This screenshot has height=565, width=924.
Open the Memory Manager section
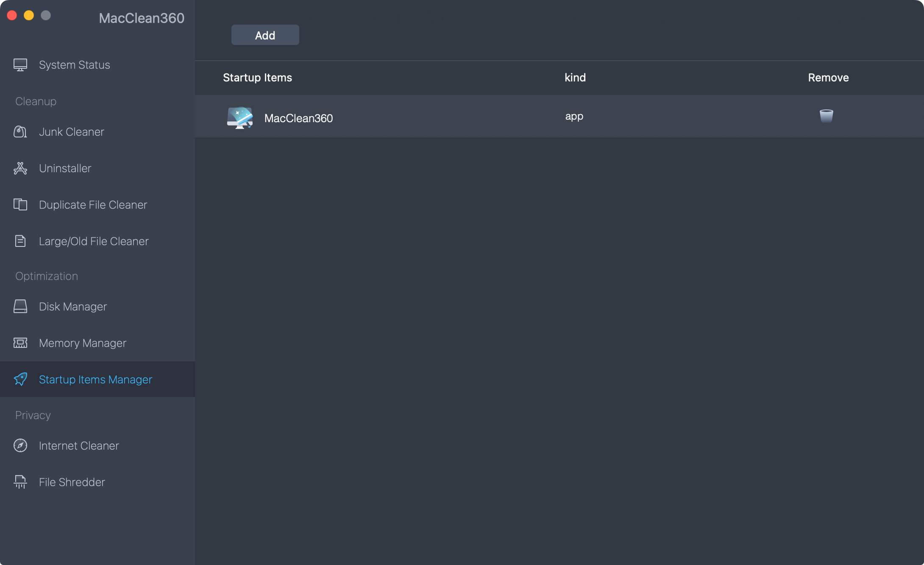(83, 343)
